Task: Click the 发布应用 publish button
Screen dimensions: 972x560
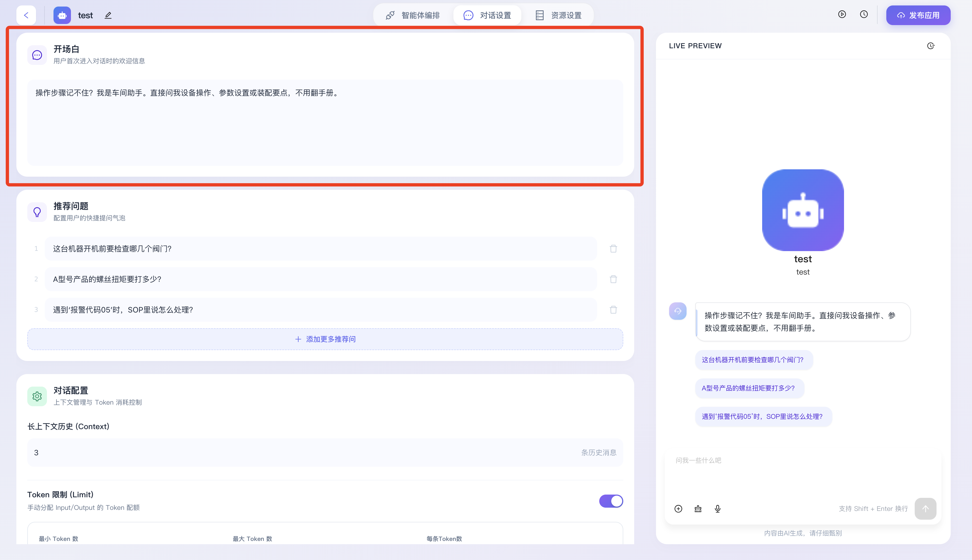Action: tap(918, 15)
